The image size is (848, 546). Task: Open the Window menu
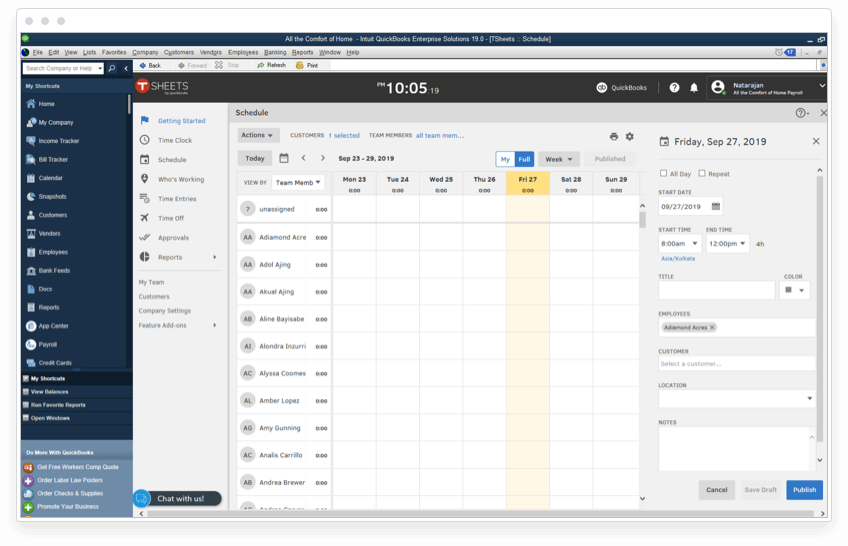coord(329,52)
